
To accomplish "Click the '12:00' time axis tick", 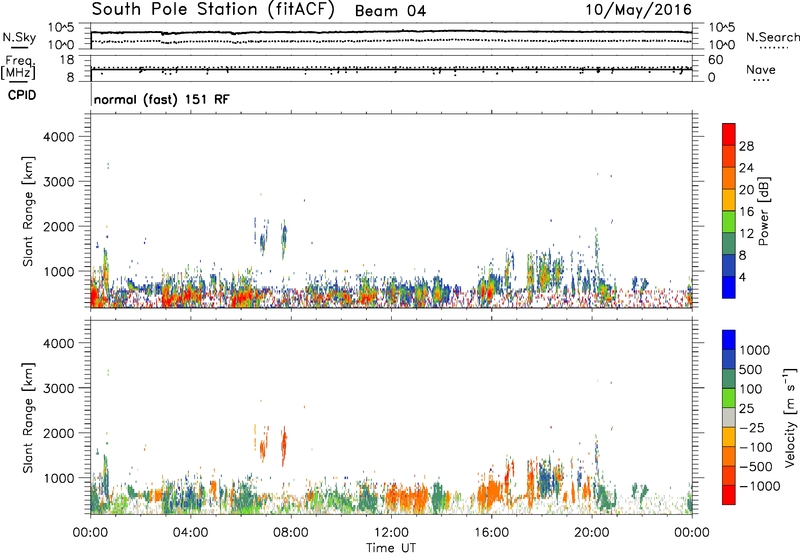I will (391, 533).
